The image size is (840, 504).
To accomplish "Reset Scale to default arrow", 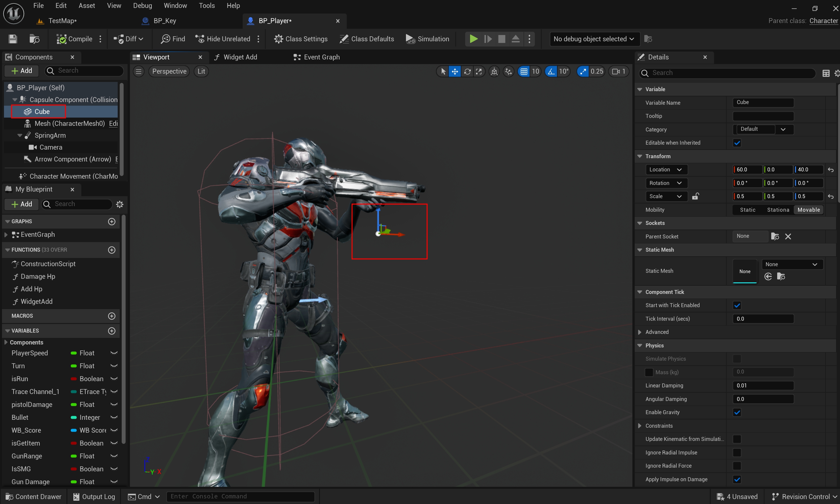I will (830, 197).
